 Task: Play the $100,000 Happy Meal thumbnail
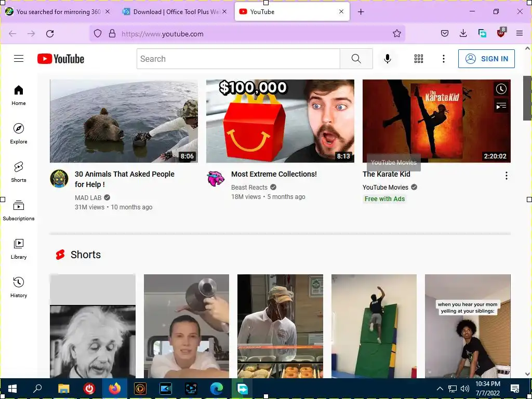[280, 121]
